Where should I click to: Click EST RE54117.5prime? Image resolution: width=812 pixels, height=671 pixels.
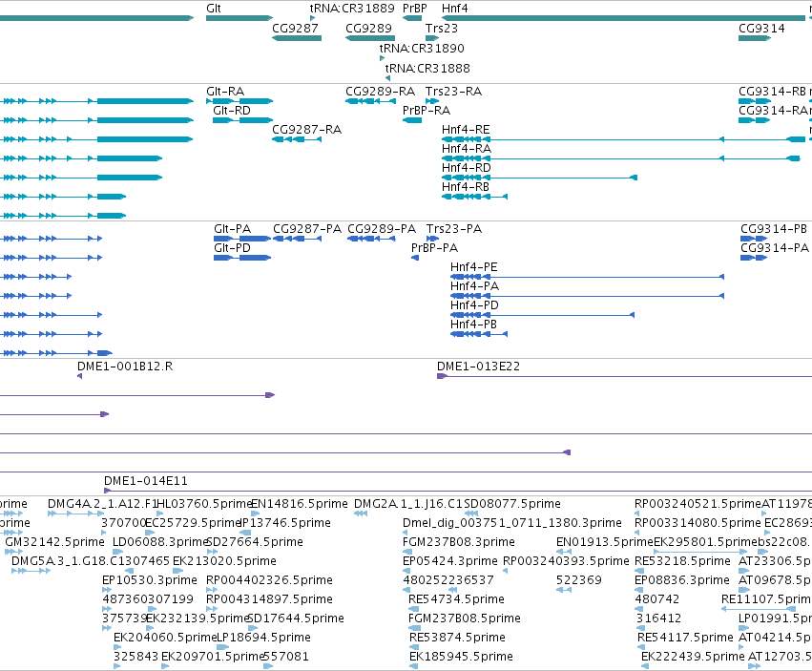[x=686, y=638]
